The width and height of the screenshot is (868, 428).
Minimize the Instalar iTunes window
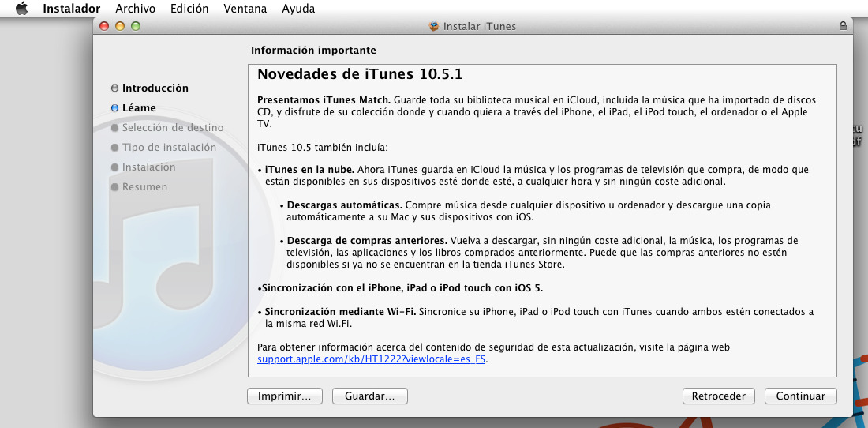(x=120, y=26)
